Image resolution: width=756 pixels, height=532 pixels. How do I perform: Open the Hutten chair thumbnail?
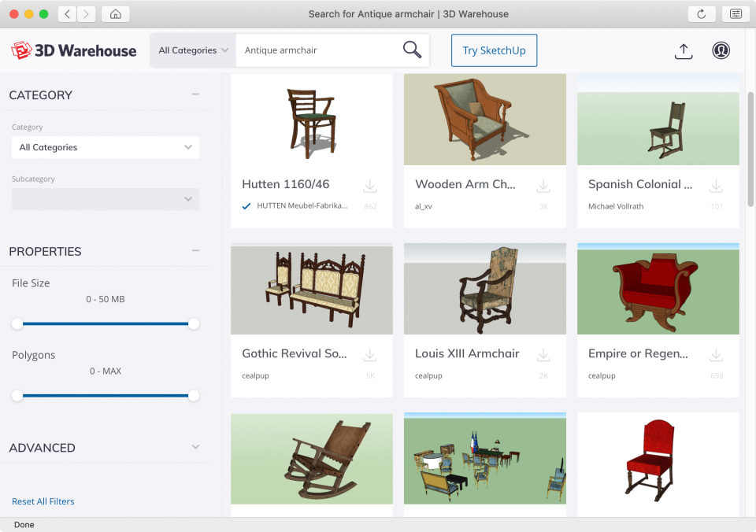(x=312, y=120)
